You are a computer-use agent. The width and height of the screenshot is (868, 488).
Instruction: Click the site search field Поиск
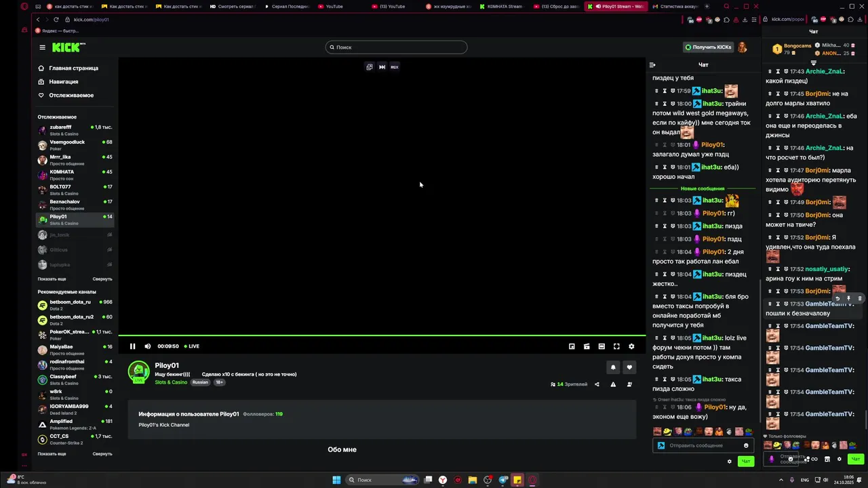point(396,47)
